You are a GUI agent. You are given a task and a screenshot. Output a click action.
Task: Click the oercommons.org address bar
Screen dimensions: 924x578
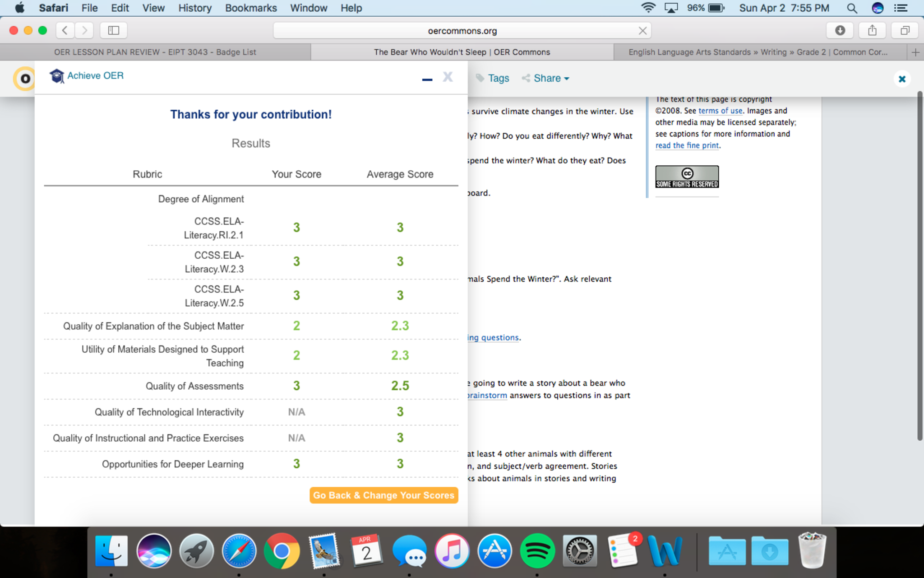tap(462, 31)
